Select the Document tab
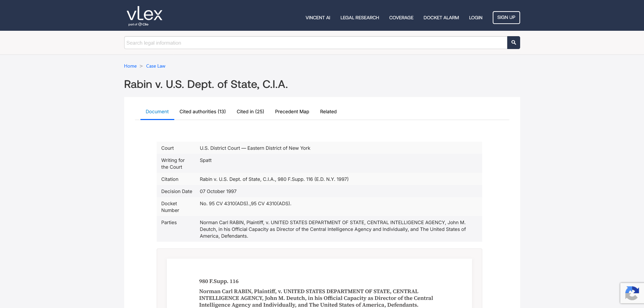This screenshot has height=308, width=644. point(157,112)
